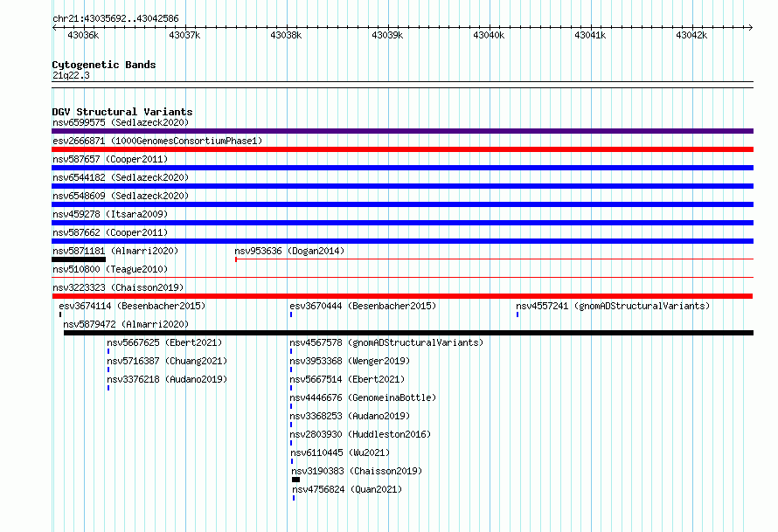Open nsv3376218 (Audano2019) label
The width and height of the screenshot is (778, 532).
pos(167,379)
